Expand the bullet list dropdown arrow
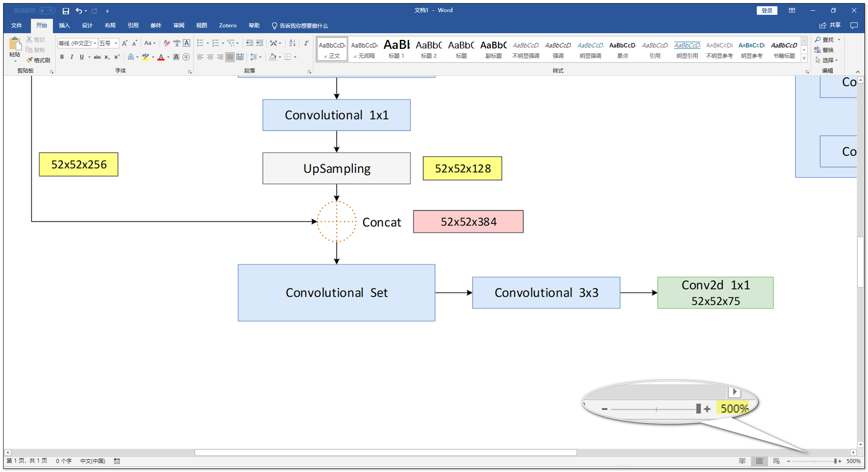Viewport: 868px width, 472px height. coord(208,43)
